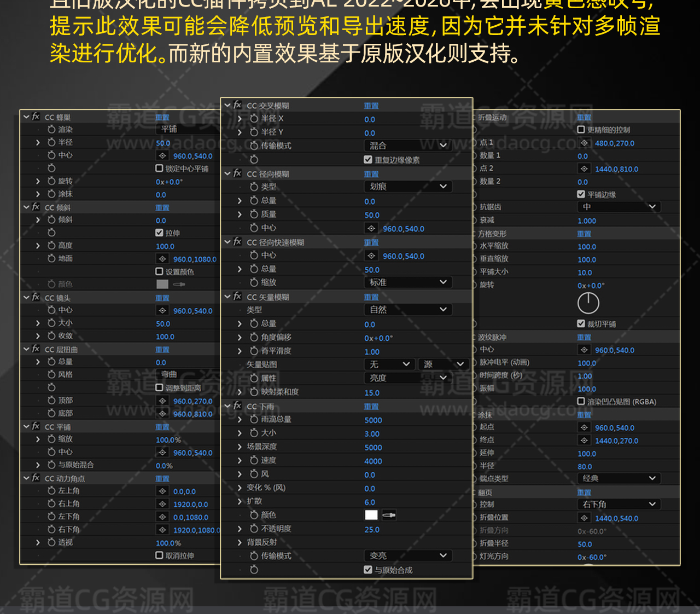Click fx icon of CC 矢量模糊 effect
Screen dimensions: 700x614
click(237, 297)
